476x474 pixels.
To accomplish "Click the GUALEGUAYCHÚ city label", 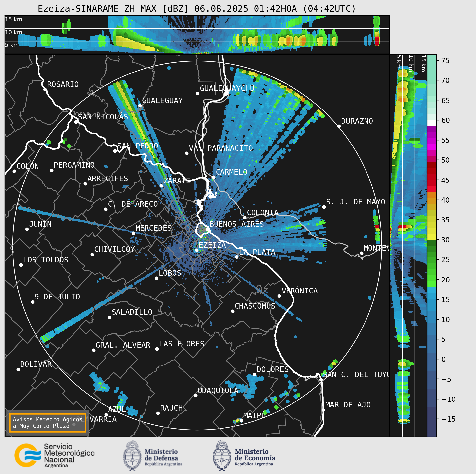I will [x=227, y=88].
